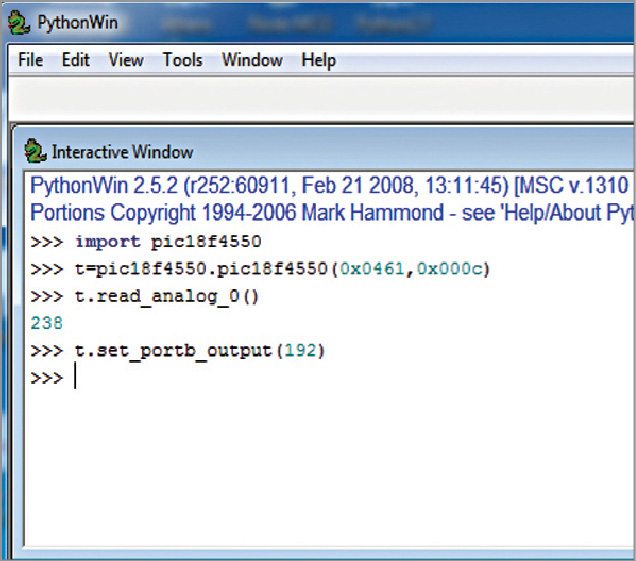
Task: Open the File menu
Action: tap(30, 60)
